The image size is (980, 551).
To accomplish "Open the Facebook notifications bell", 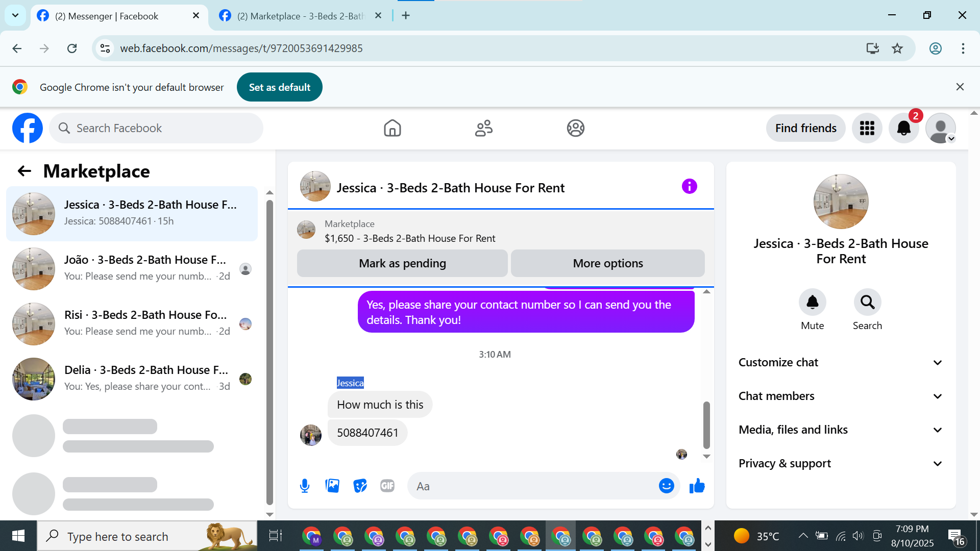I will [x=903, y=128].
